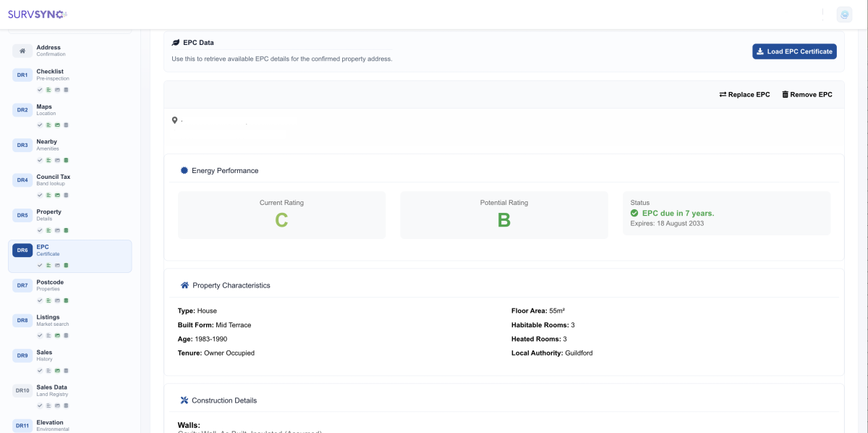This screenshot has height=433, width=868.
Task: Go to DR5 Property Details
Action: tap(70, 221)
